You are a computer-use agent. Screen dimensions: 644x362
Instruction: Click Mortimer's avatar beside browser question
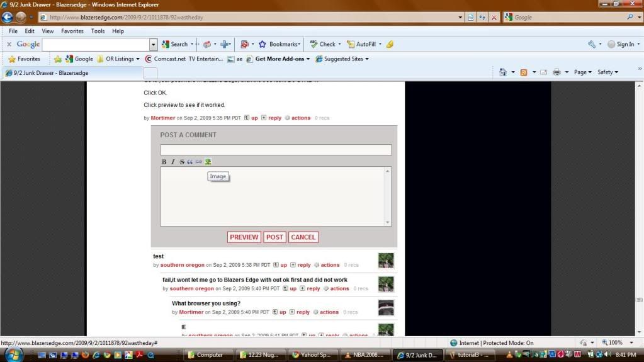coord(386,308)
